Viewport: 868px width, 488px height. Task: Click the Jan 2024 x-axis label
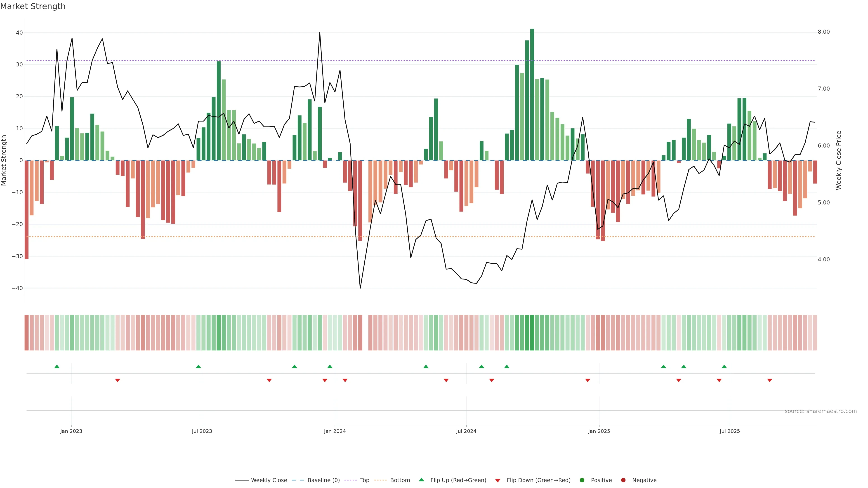click(x=335, y=431)
